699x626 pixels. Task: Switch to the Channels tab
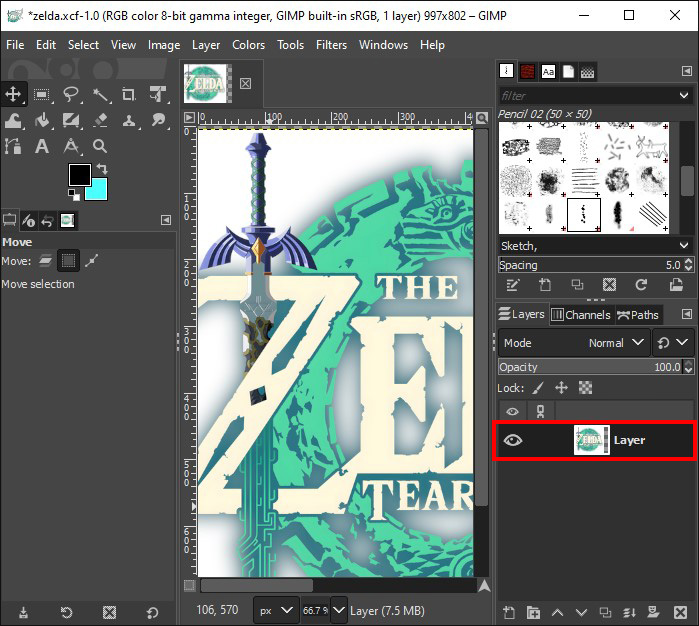pyautogui.click(x=580, y=315)
